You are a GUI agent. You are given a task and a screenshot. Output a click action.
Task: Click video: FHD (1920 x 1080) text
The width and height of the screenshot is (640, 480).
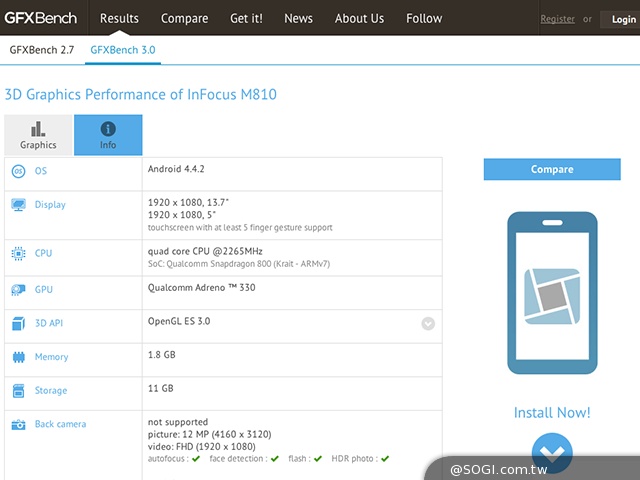202,447
